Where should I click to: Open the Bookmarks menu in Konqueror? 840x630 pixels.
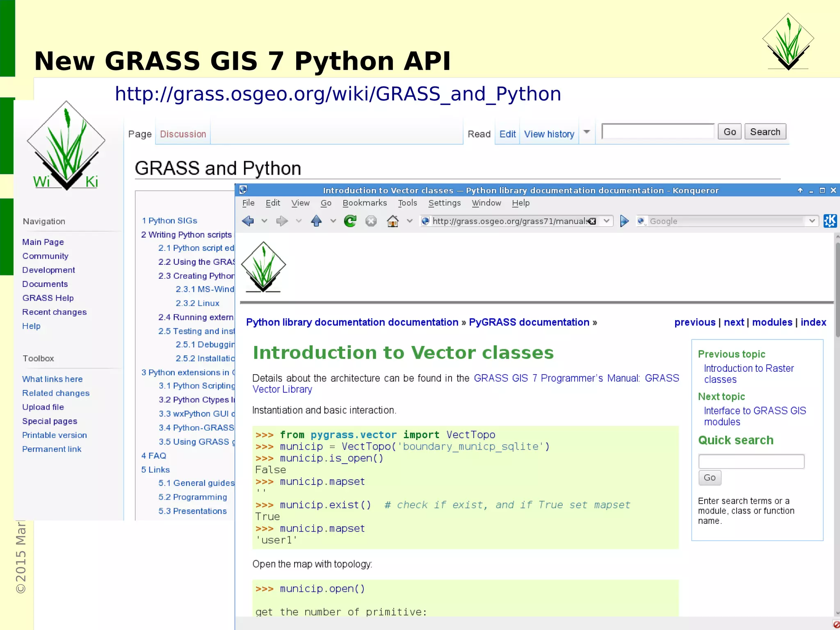coord(365,203)
